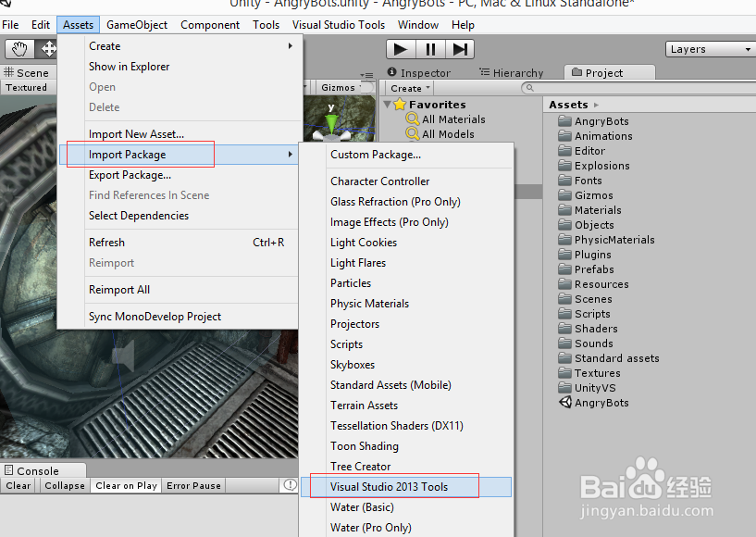The width and height of the screenshot is (756, 537).
Task: Select the Move tool
Action: (48, 49)
